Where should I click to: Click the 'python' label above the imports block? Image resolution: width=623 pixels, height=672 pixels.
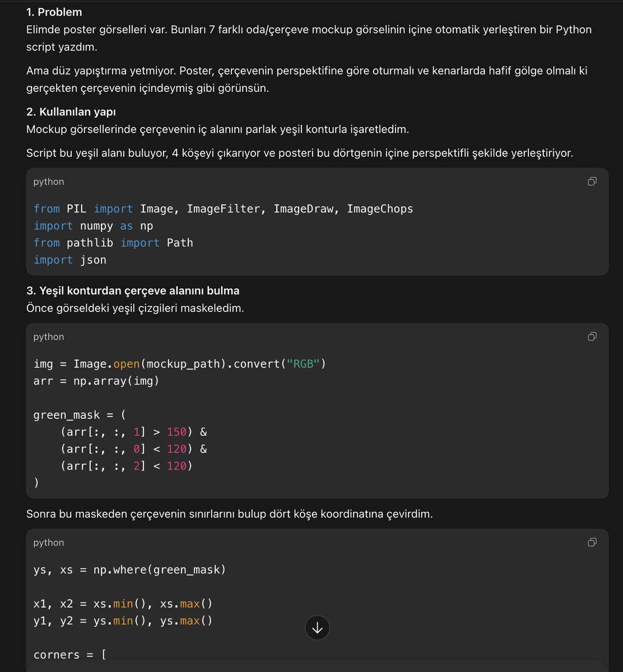(49, 182)
